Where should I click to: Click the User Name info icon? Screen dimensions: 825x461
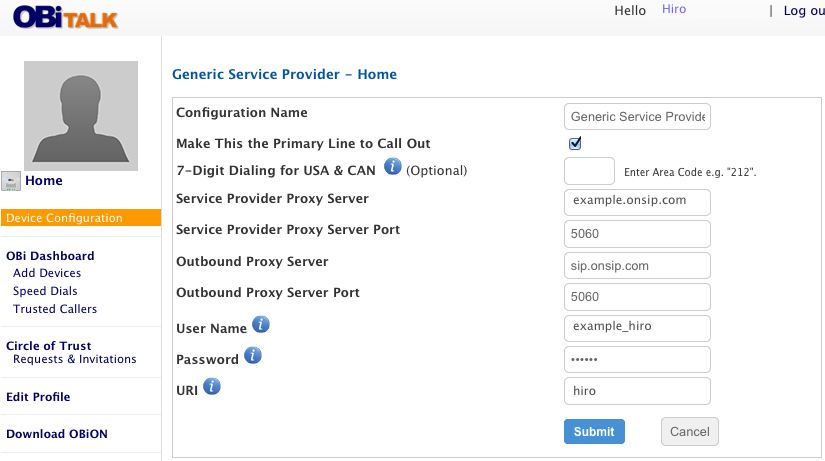[x=261, y=324]
